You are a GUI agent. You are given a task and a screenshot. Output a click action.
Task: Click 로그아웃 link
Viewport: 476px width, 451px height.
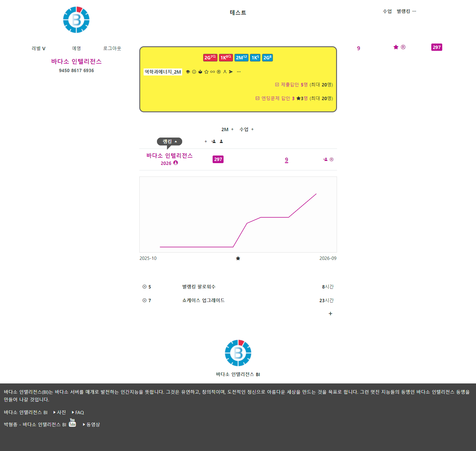(112, 48)
